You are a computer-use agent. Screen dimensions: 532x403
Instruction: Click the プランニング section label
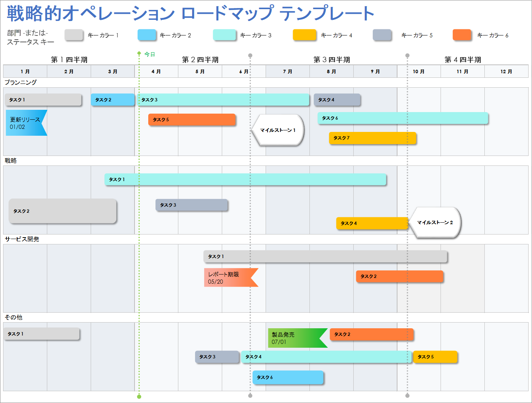[x=21, y=82]
